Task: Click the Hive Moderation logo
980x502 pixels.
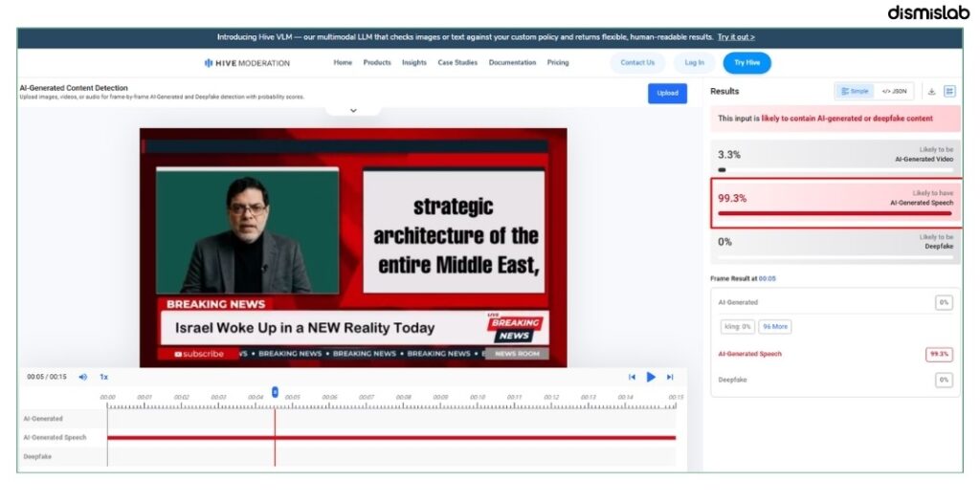Action: (x=247, y=63)
